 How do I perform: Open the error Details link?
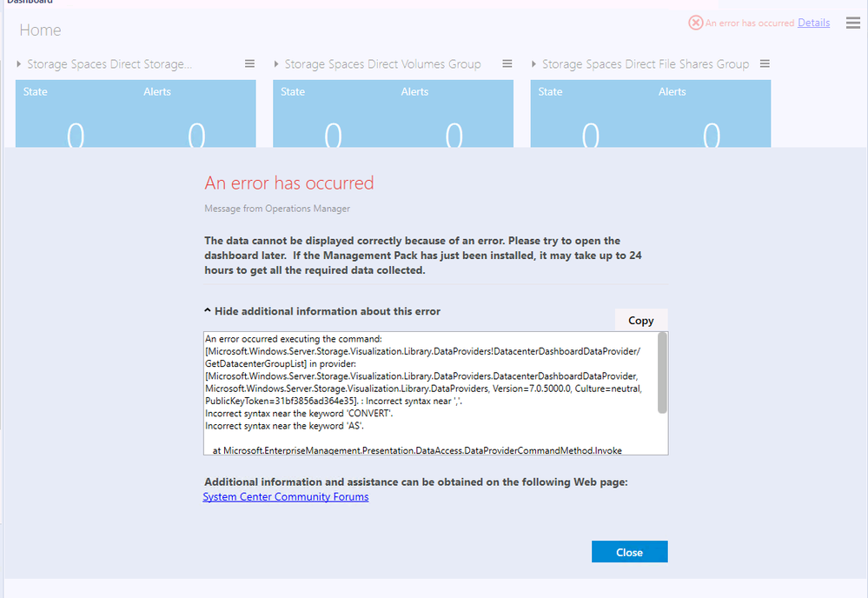click(x=814, y=23)
